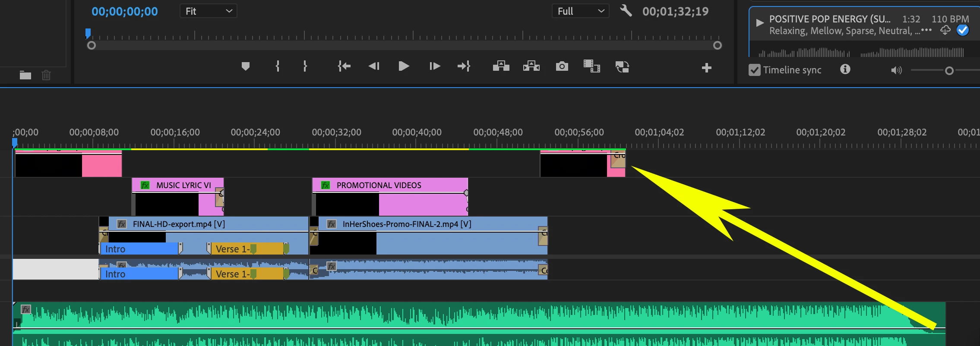Open the Full playback resolution dropdown

pyautogui.click(x=581, y=11)
